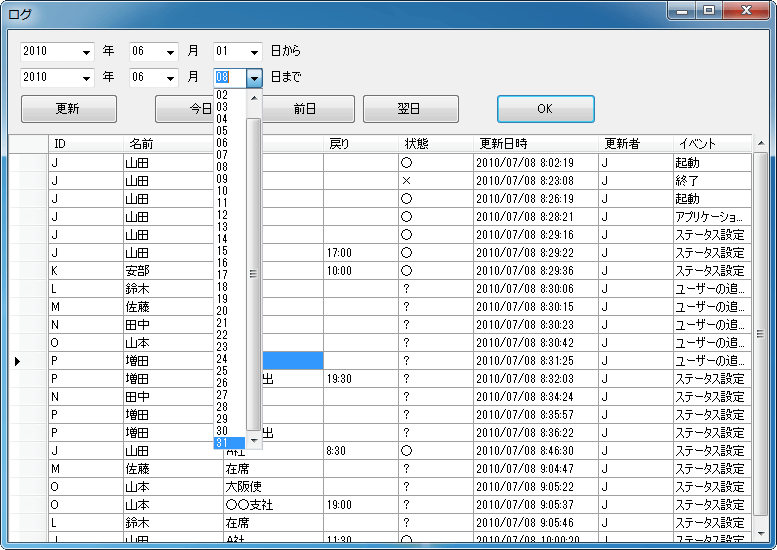
Task: Open the end month dropdown
Action: pyautogui.click(x=170, y=78)
